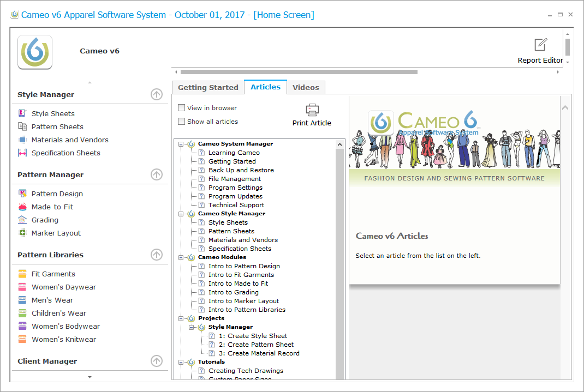Open Children's Wear library icon
Viewport: 584px width, 392px height.
pyautogui.click(x=22, y=313)
